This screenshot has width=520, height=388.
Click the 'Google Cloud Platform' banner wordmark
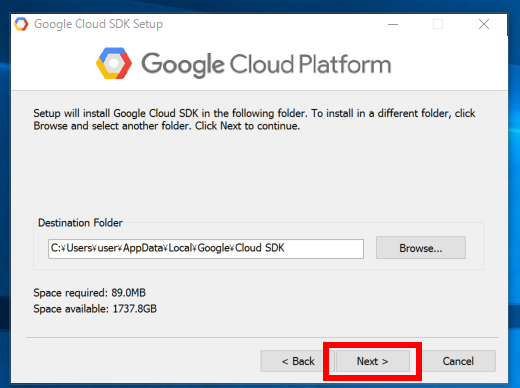[x=266, y=64]
